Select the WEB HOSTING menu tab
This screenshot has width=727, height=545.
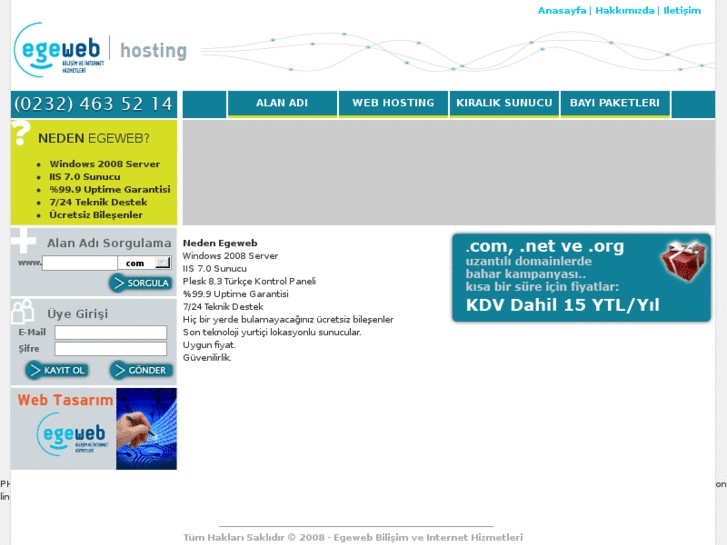pos(393,104)
